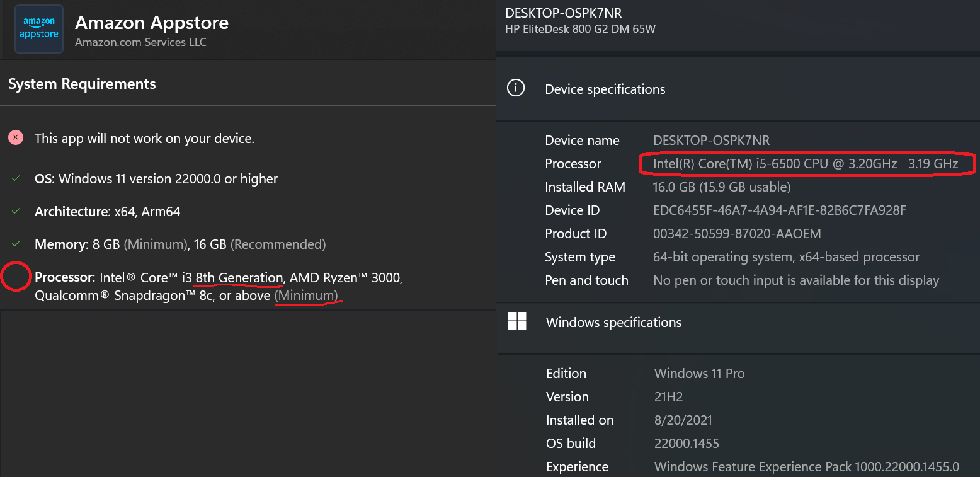The image size is (980, 477).
Task: Click the checkmark icon beside Architecture requirement
Action: click(16, 211)
